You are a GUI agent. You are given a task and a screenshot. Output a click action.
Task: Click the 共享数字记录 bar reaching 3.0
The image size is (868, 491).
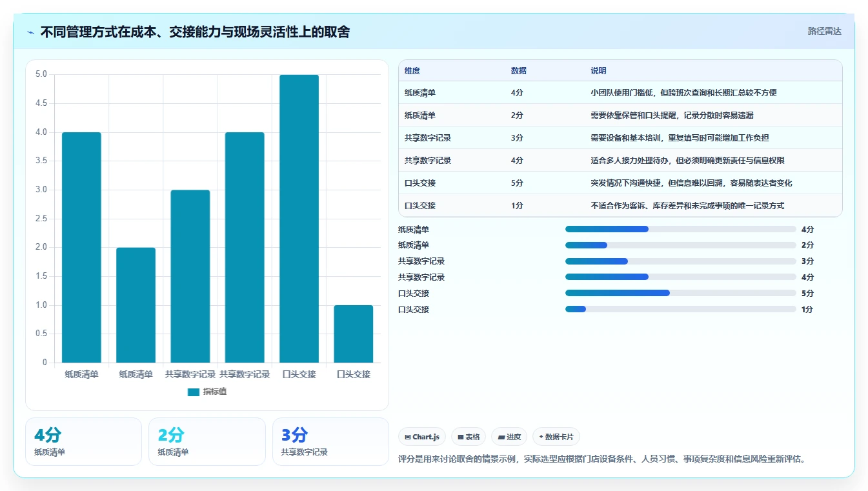190,276
